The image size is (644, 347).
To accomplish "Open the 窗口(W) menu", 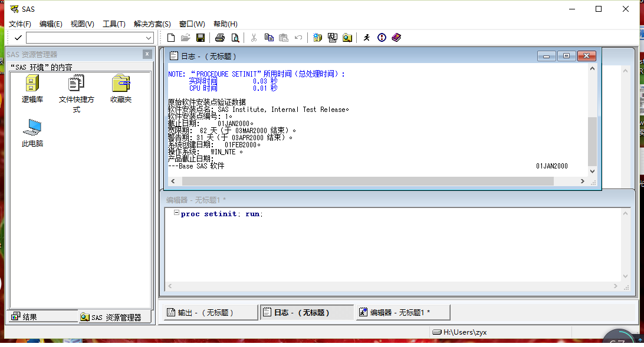I will pyautogui.click(x=192, y=24).
